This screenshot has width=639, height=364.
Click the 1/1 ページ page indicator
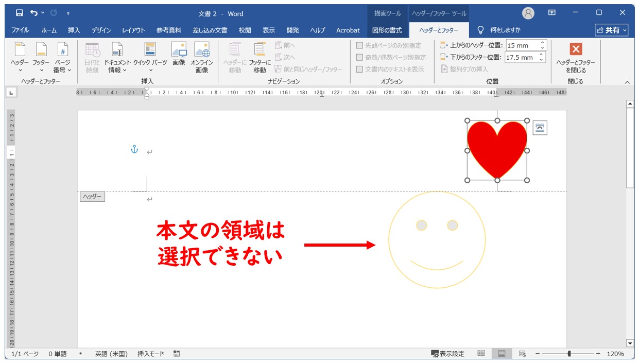click(x=25, y=354)
